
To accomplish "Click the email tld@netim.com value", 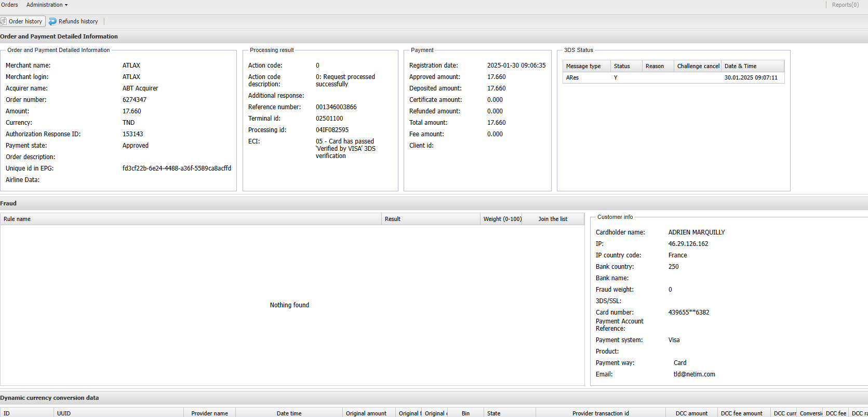I will (x=694, y=374).
